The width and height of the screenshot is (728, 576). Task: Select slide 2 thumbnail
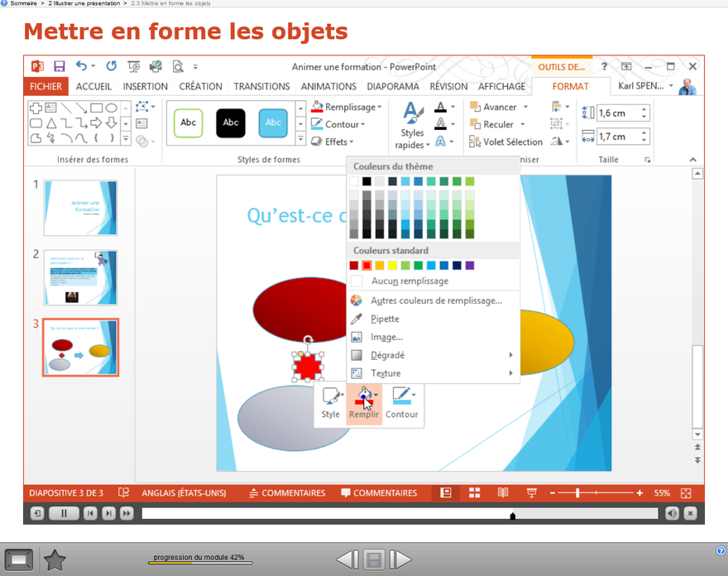[x=80, y=278]
